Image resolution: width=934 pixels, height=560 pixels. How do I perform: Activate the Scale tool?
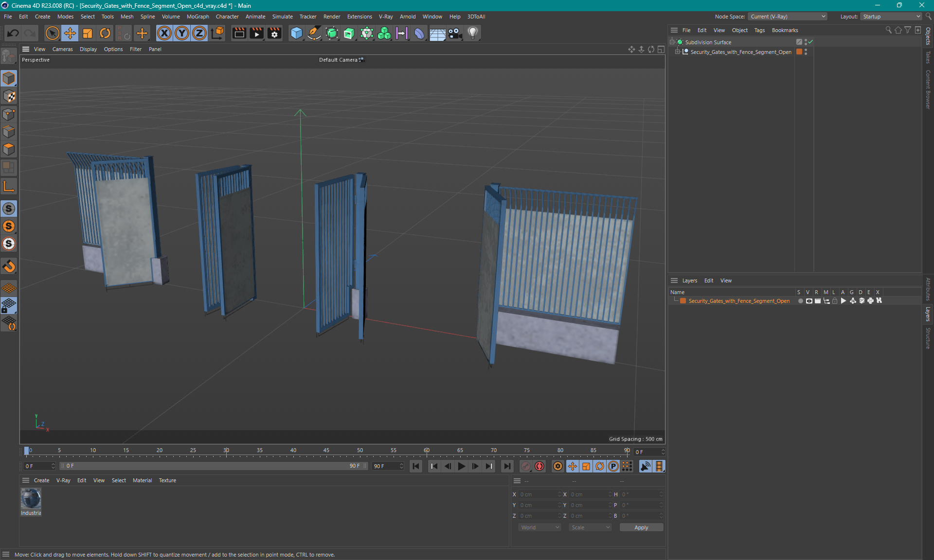pyautogui.click(x=88, y=33)
